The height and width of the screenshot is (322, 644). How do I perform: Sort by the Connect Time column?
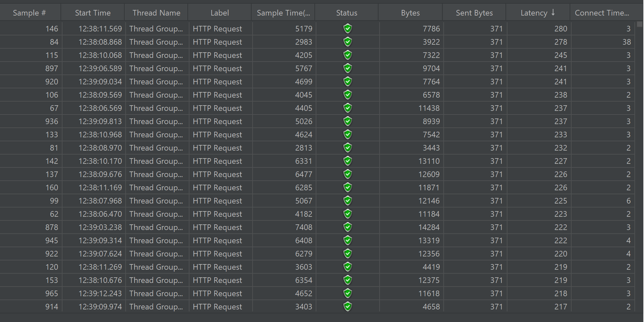click(602, 13)
